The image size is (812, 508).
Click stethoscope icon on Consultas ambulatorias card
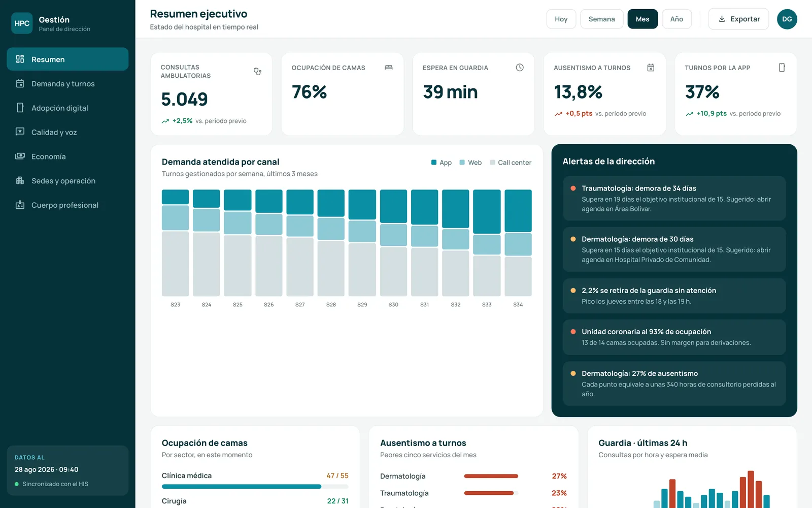click(x=257, y=72)
